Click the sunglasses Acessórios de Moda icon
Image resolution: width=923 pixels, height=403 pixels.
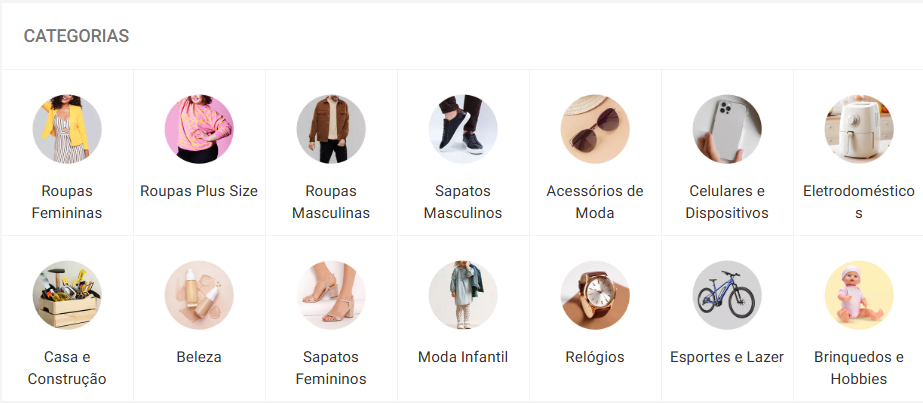coord(595,129)
